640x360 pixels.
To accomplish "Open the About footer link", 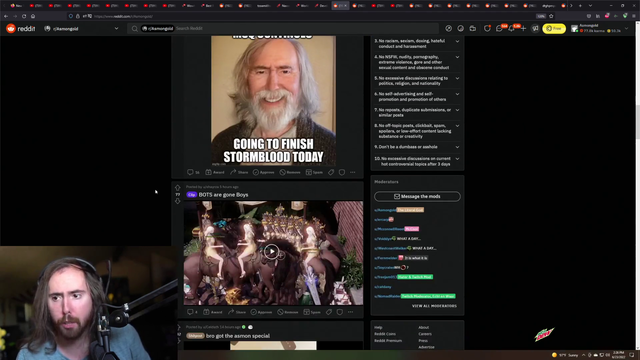I will (x=424, y=327).
